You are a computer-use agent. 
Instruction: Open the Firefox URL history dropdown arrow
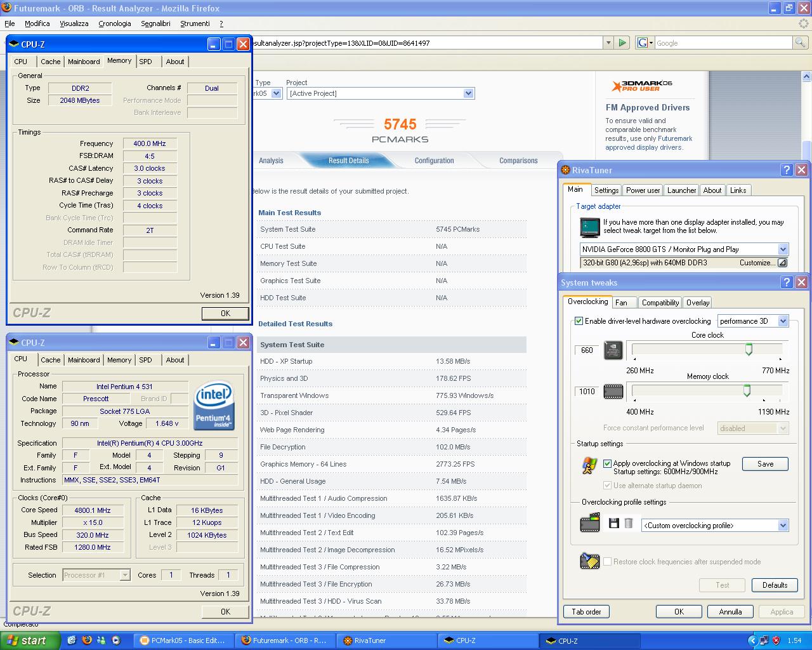(608, 43)
